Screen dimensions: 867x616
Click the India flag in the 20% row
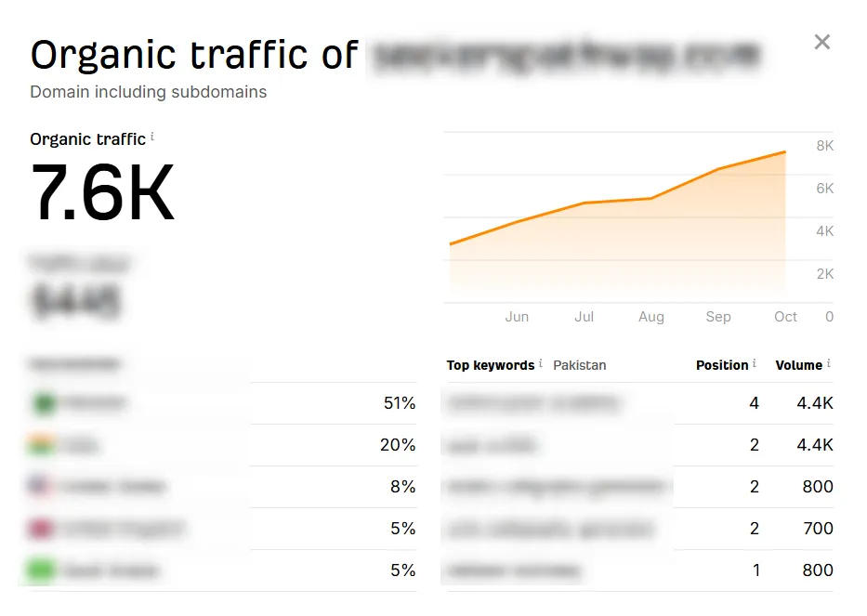coord(41,446)
